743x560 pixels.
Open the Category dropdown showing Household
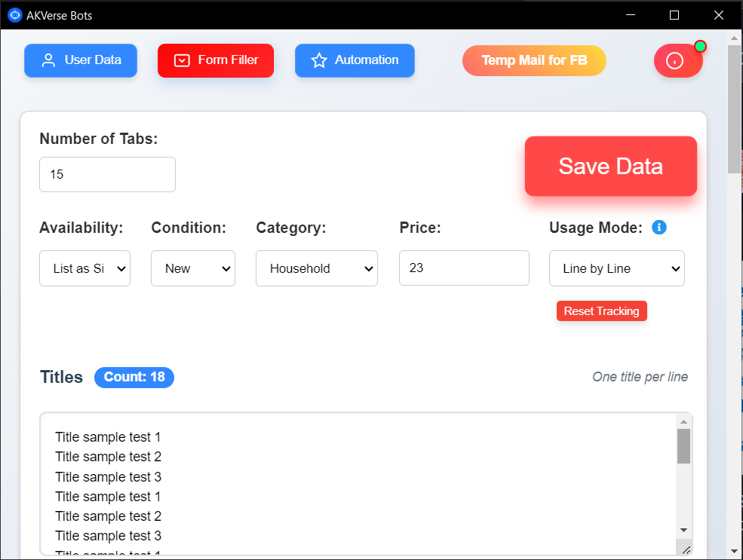pyautogui.click(x=317, y=268)
